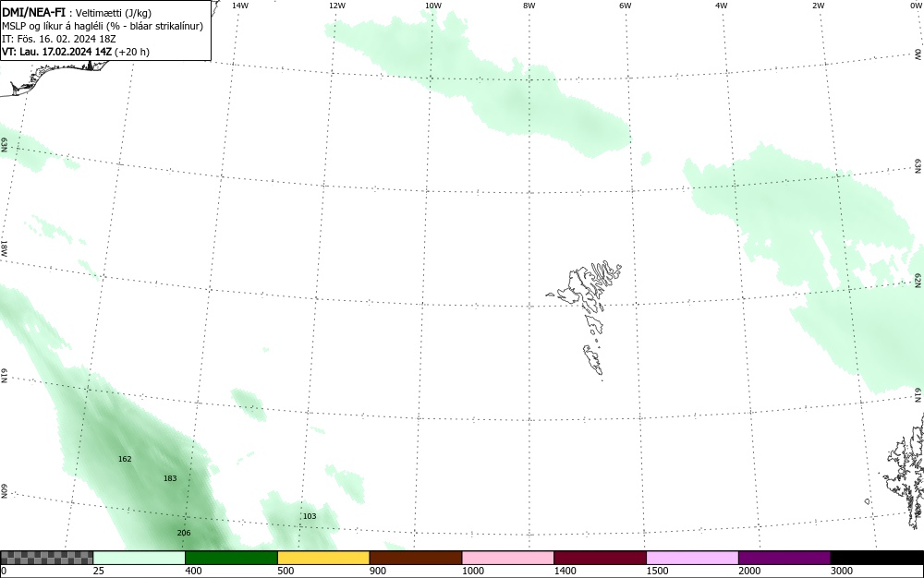Image resolution: width=924 pixels, height=578 pixels.
Task: Click the purple 2000-3000 legend swatch
Action: [784, 558]
